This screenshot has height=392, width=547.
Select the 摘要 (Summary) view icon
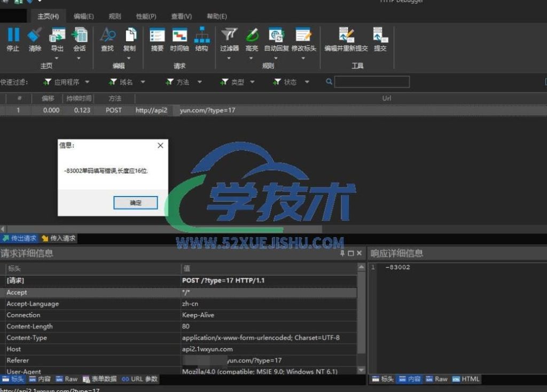point(157,35)
